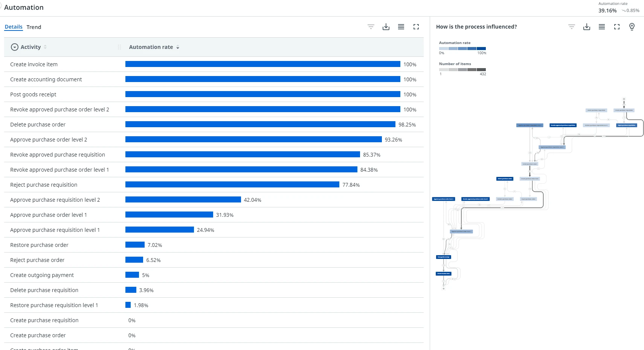Image resolution: width=644 pixels, height=350 pixels.
Task: Select Revoke approved purchase order level 1 row
Action: click(214, 170)
